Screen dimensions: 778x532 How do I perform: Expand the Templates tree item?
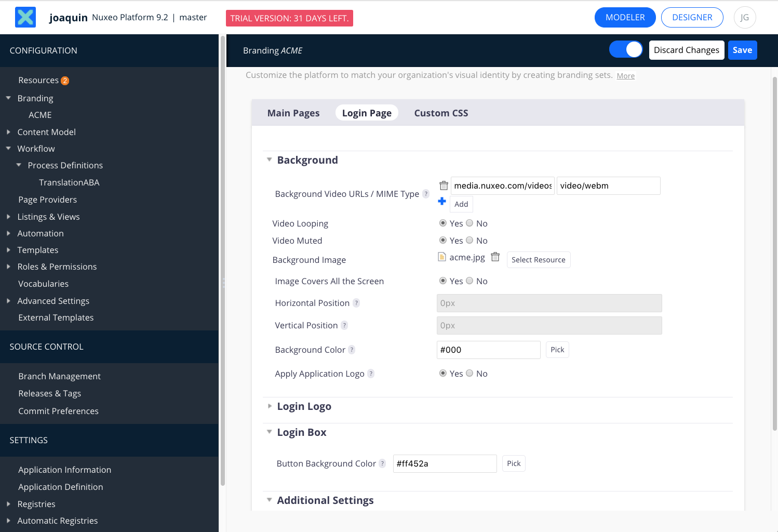[x=8, y=250]
